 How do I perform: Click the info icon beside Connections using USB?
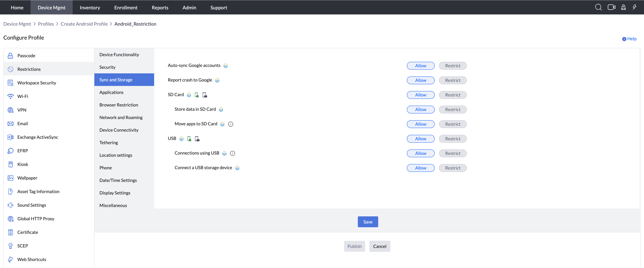pos(232,153)
